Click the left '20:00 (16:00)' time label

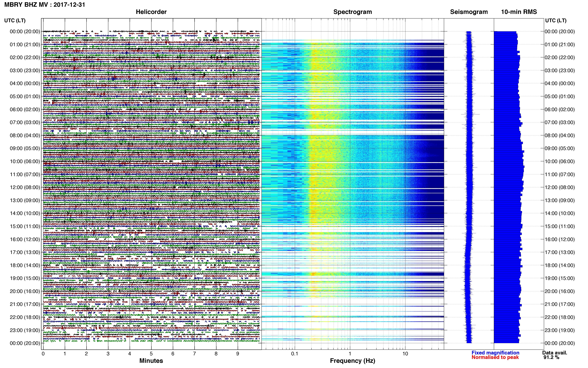pos(25,291)
